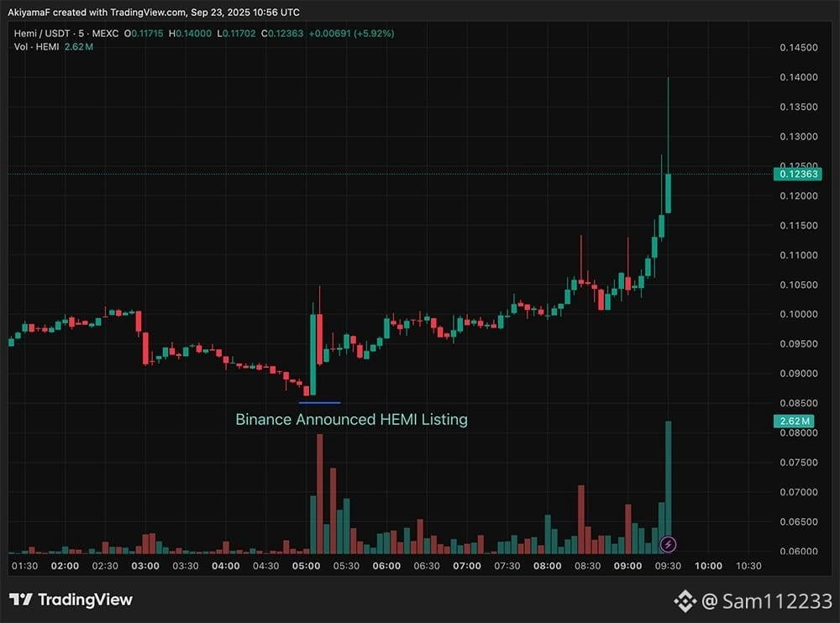Click the 0.13000 price axis label

798,137
